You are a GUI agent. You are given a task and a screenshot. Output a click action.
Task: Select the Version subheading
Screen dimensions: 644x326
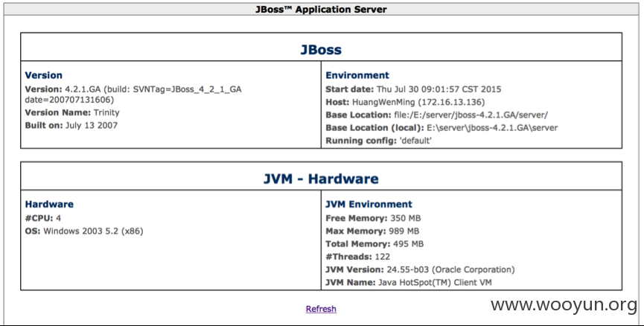click(43, 75)
